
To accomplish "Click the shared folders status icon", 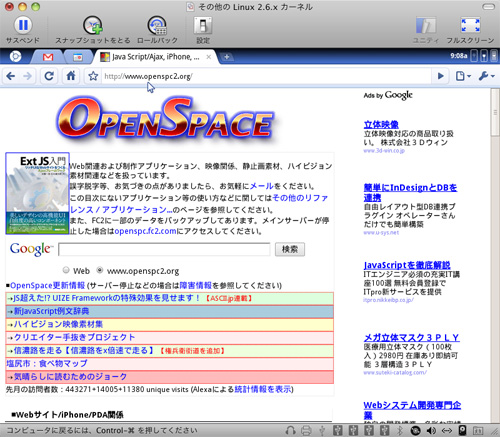I will (478, 430).
